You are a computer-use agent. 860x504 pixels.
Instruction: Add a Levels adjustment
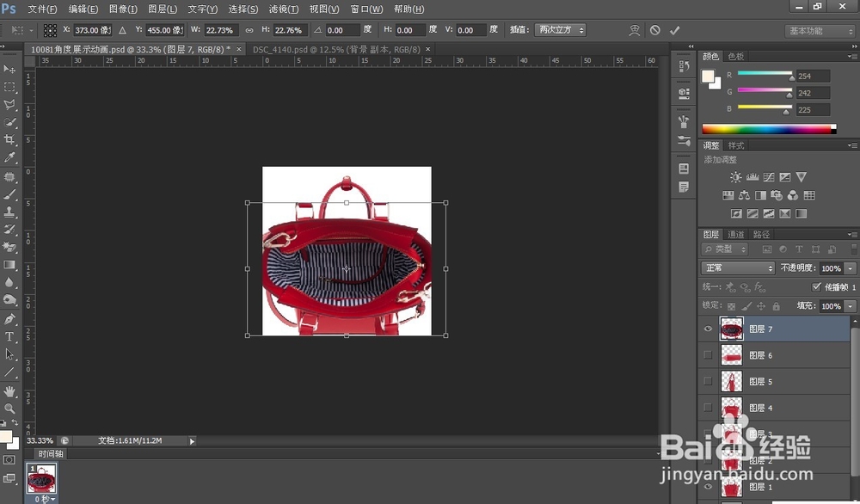pos(752,177)
